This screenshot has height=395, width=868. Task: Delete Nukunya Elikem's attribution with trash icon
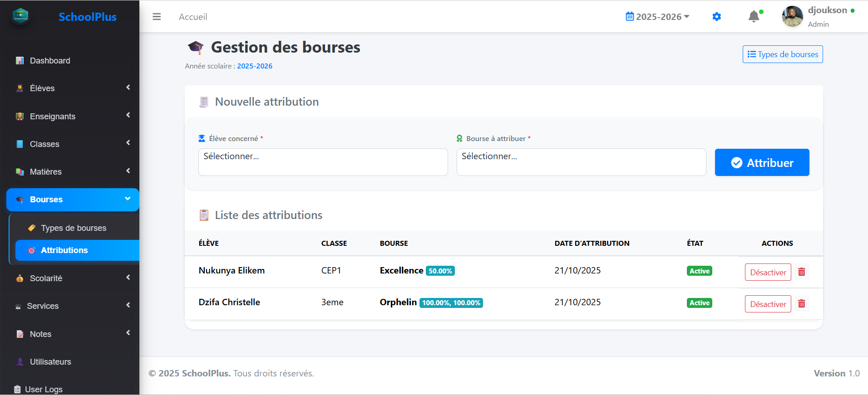[801, 272]
